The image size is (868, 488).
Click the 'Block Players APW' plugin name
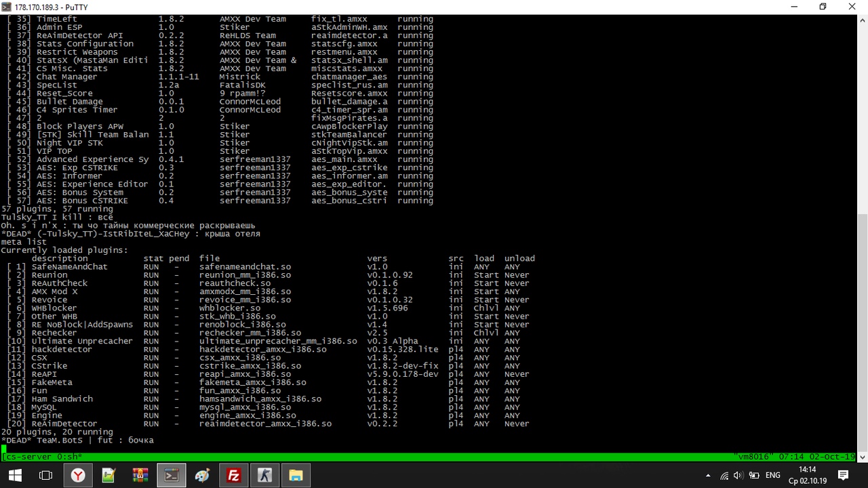tap(80, 126)
